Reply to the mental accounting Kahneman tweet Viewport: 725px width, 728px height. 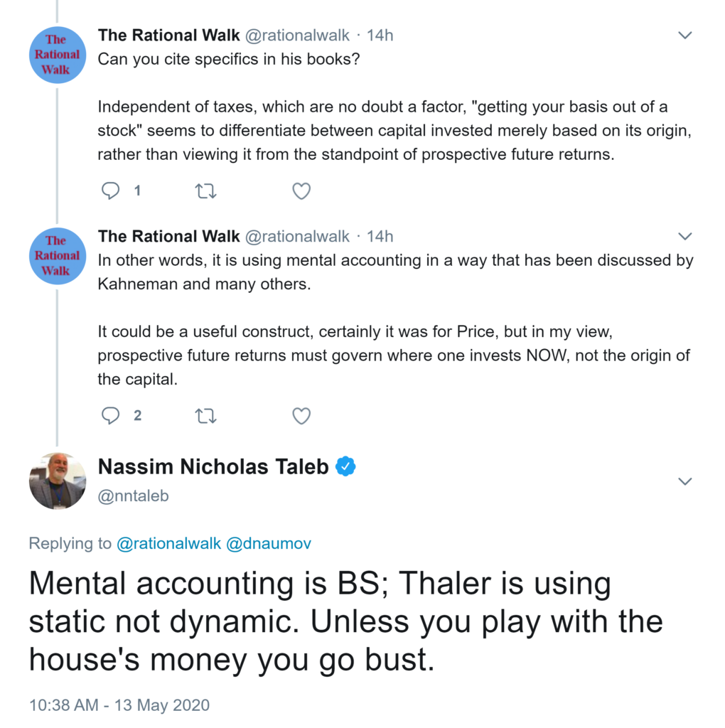click(x=111, y=415)
